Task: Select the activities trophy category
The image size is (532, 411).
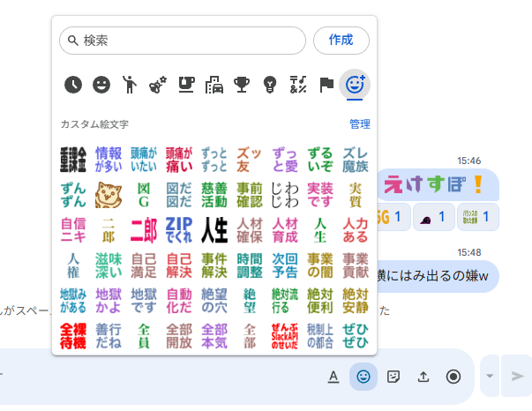Action: coord(242,85)
